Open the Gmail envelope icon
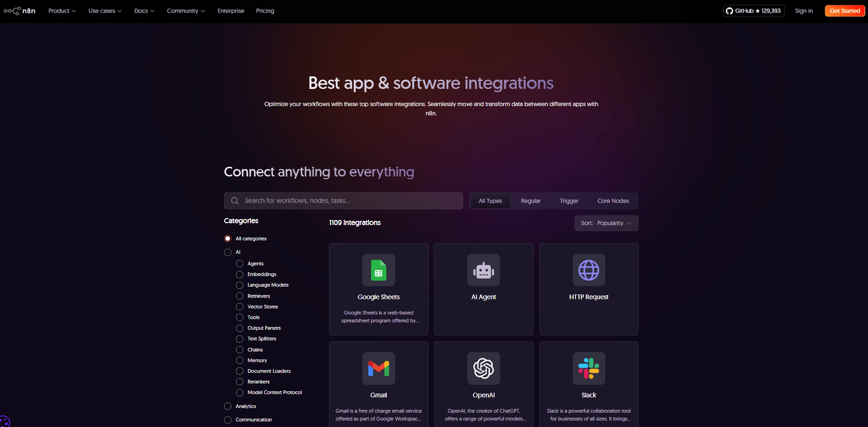 point(378,368)
